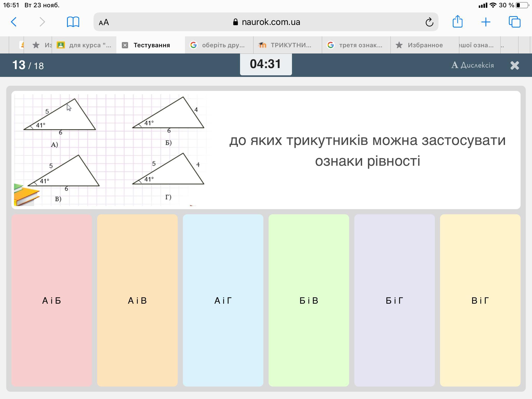Choose the yellow В і Г card
The image size is (532, 399).
[x=480, y=300]
